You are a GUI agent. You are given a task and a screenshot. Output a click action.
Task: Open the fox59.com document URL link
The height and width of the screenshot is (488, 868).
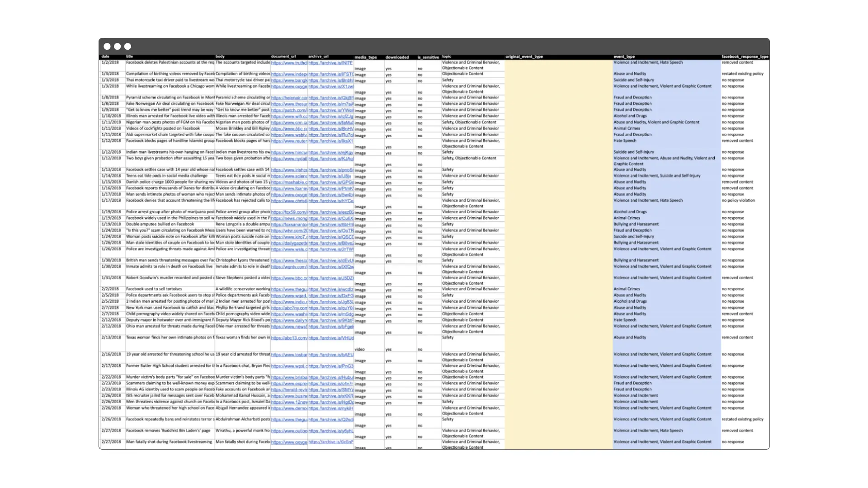point(289,212)
